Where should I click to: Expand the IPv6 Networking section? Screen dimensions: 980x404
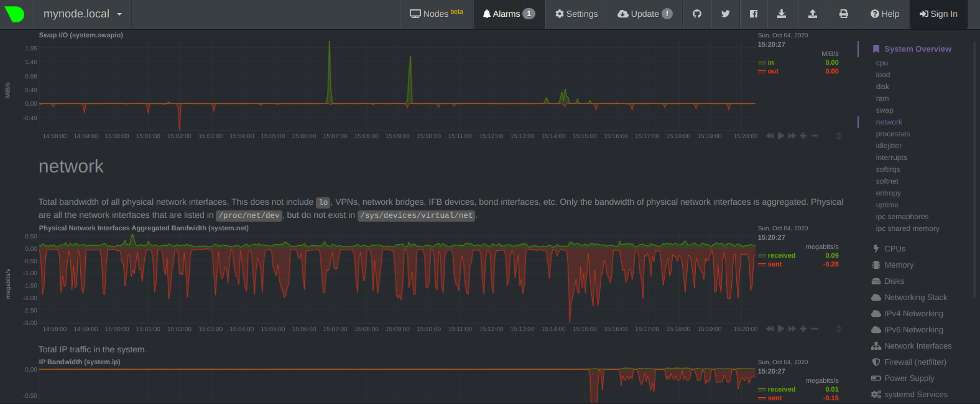pos(907,329)
